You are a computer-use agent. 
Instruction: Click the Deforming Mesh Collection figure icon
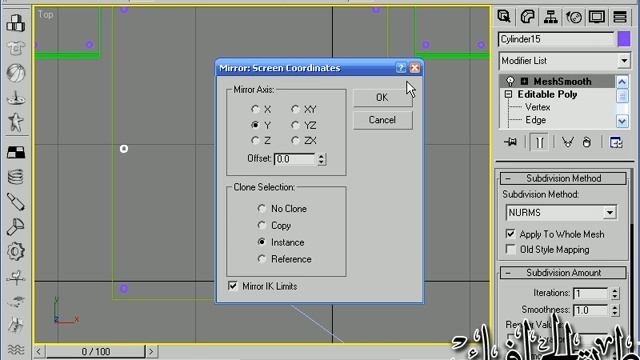[16, 122]
